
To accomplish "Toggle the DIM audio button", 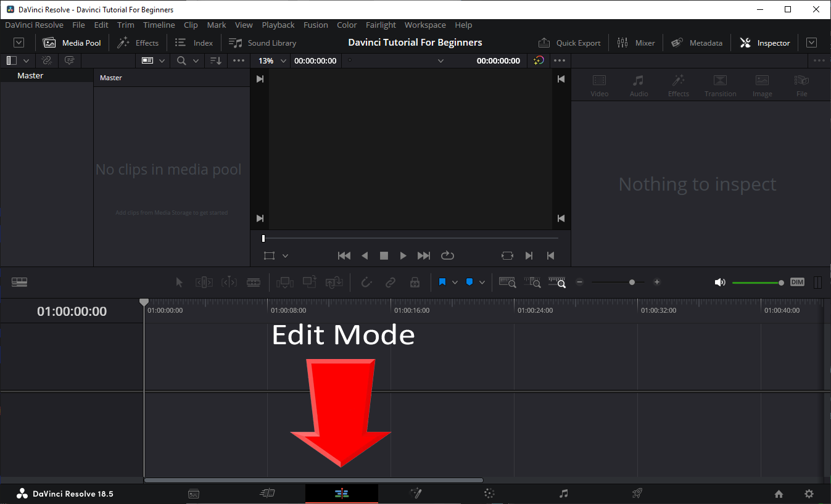I will [797, 283].
